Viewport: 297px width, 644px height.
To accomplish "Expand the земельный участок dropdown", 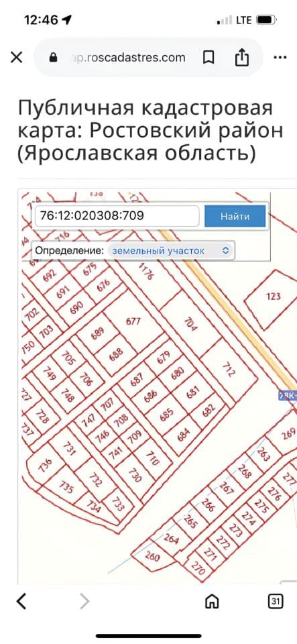I will click(x=171, y=250).
